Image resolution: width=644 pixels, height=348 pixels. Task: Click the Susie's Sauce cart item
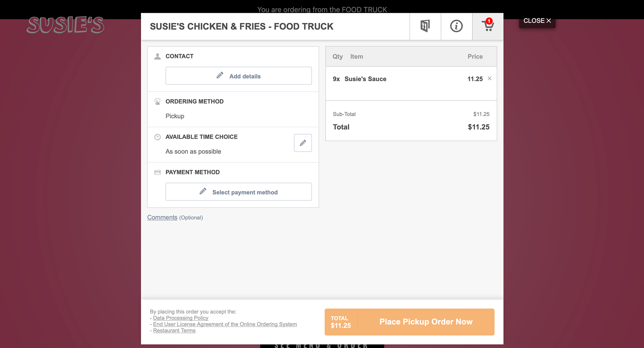tap(365, 79)
